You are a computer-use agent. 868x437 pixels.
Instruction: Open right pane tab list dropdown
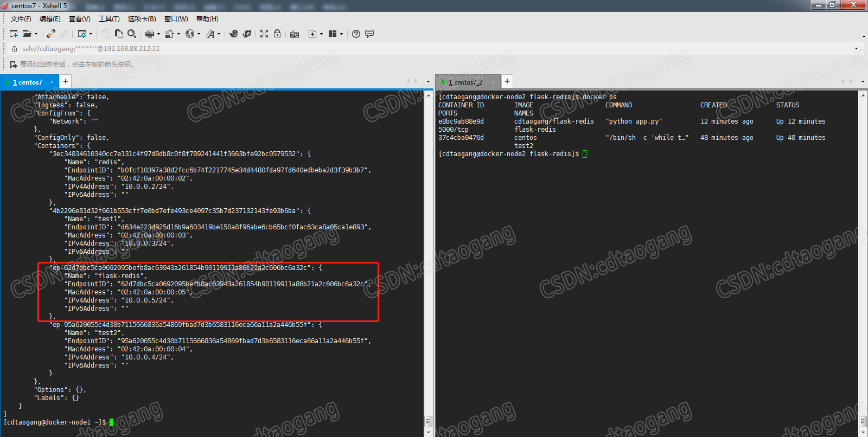pos(863,82)
